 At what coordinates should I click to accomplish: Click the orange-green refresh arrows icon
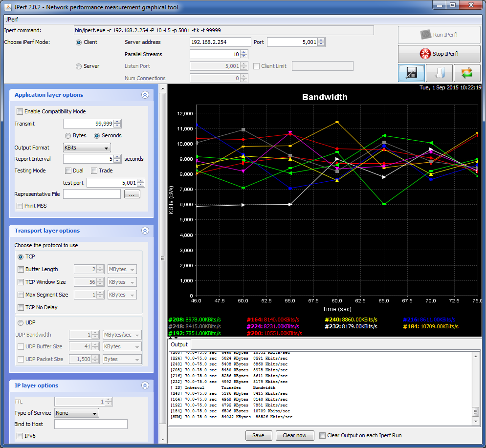[x=467, y=73]
